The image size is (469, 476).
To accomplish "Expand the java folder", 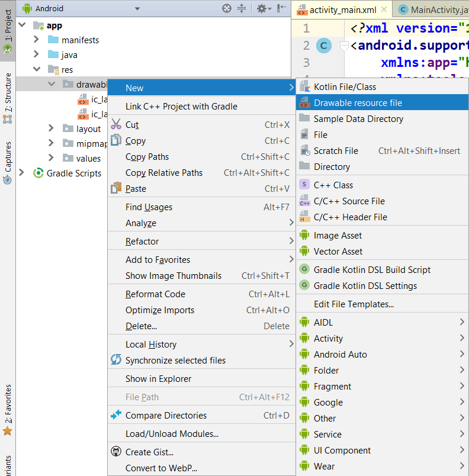I will 37,54.
